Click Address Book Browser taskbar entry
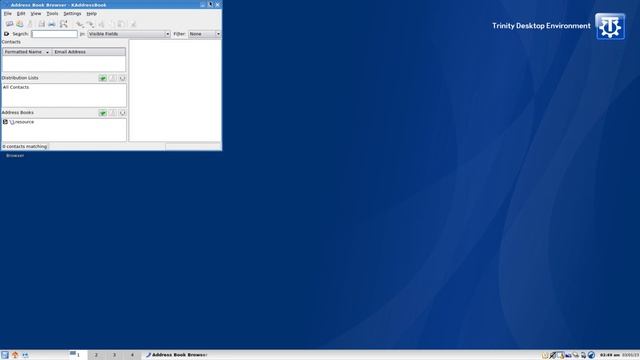The image size is (640, 360). coord(176,355)
